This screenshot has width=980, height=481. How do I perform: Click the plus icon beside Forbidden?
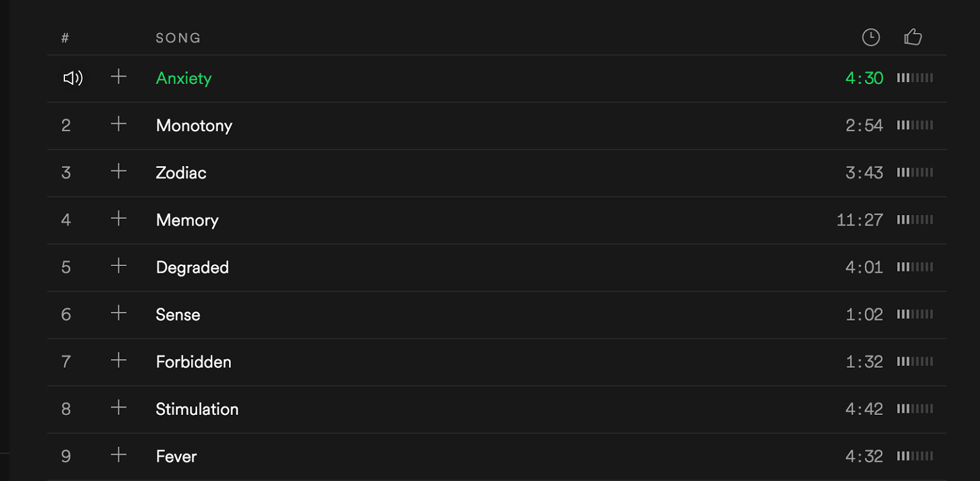119,360
